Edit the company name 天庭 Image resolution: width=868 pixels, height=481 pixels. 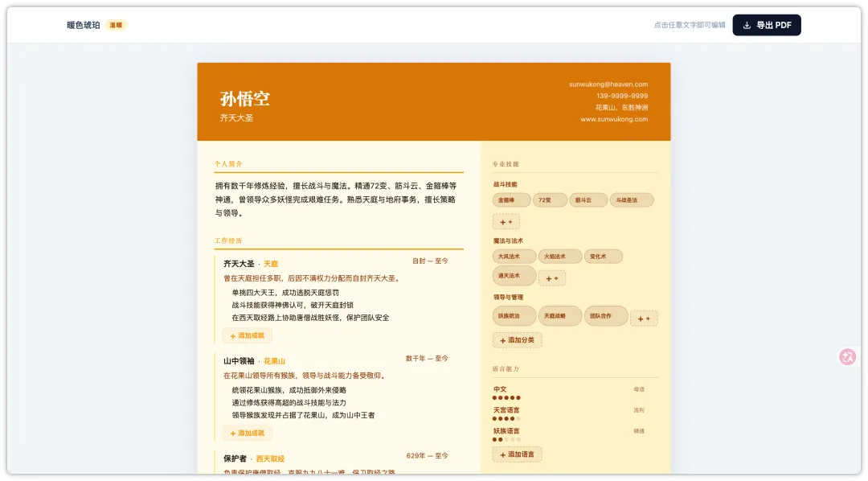271,265
